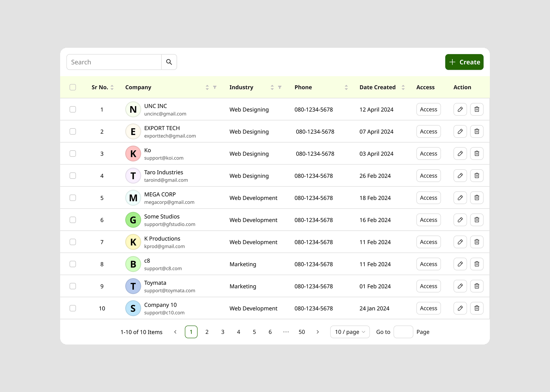Open Access for Toymata
This screenshot has width=550, height=392.
pos(428,286)
